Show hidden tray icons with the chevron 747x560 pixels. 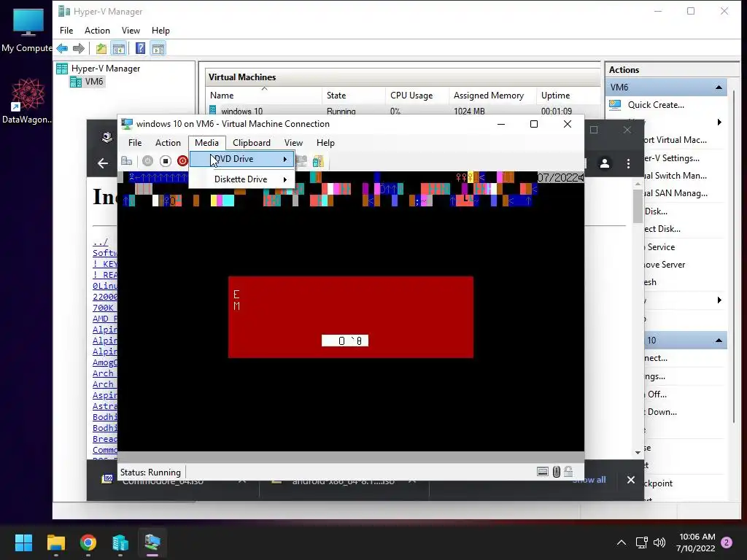(x=622, y=542)
